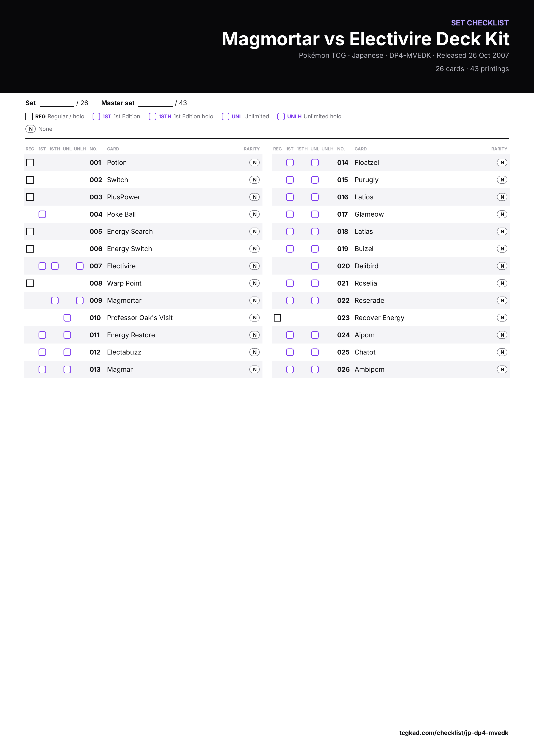Tick the Unlimited holo box for Electivire
534x756 pixels.
pyautogui.click(x=80, y=266)
